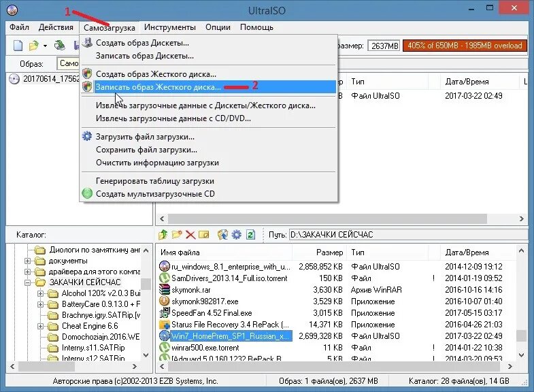Choose Извлечь загрузочные данные с Дискеты/Жесткого диска
Screen dimensions: 534x392
coord(209,105)
